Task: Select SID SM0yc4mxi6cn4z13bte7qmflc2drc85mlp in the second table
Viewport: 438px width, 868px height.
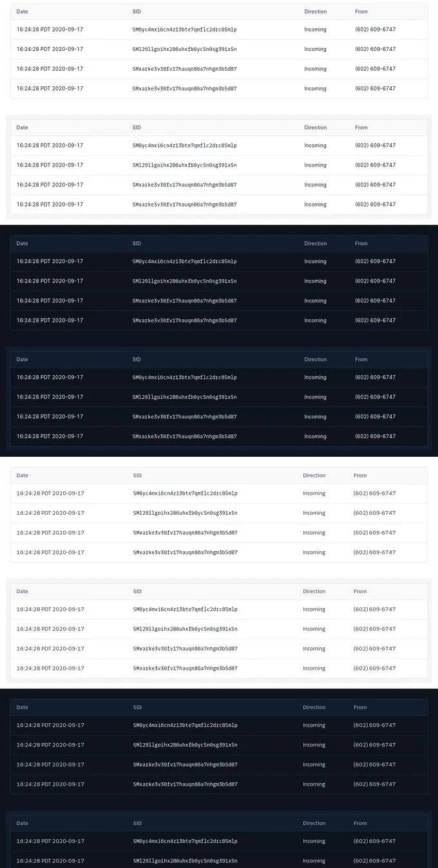Action: (184, 145)
